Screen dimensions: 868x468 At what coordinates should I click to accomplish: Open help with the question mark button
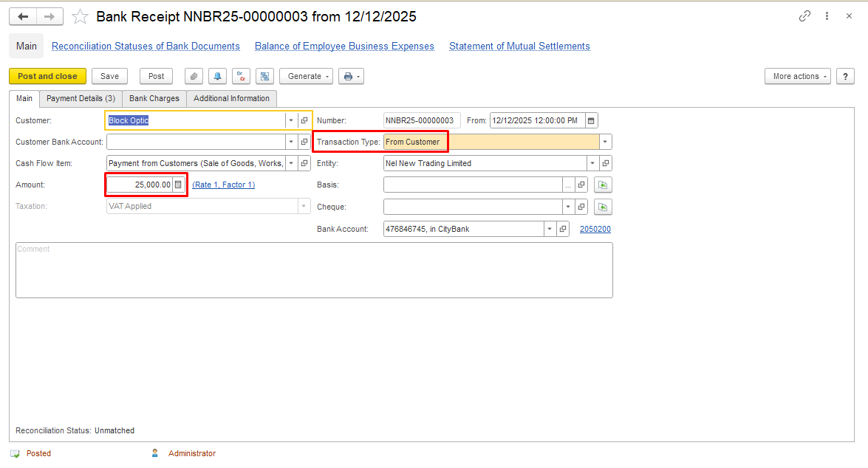click(845, 76)
